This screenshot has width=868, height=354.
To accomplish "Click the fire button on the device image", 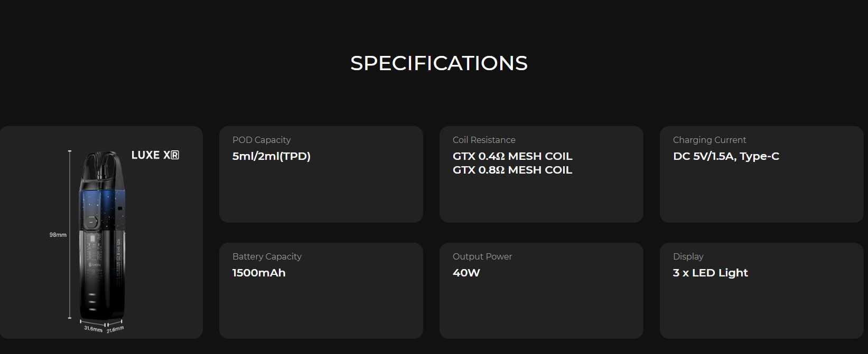I will 94,220.
